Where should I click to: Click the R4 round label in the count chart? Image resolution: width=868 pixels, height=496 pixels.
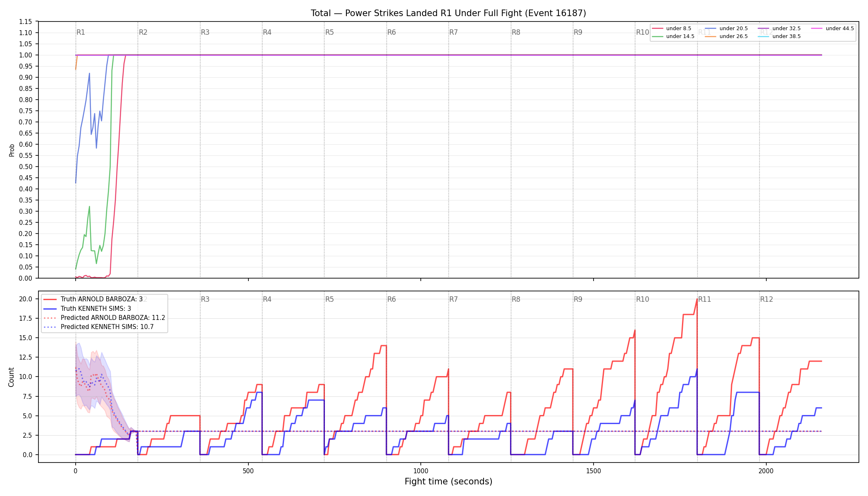[267, 299]
